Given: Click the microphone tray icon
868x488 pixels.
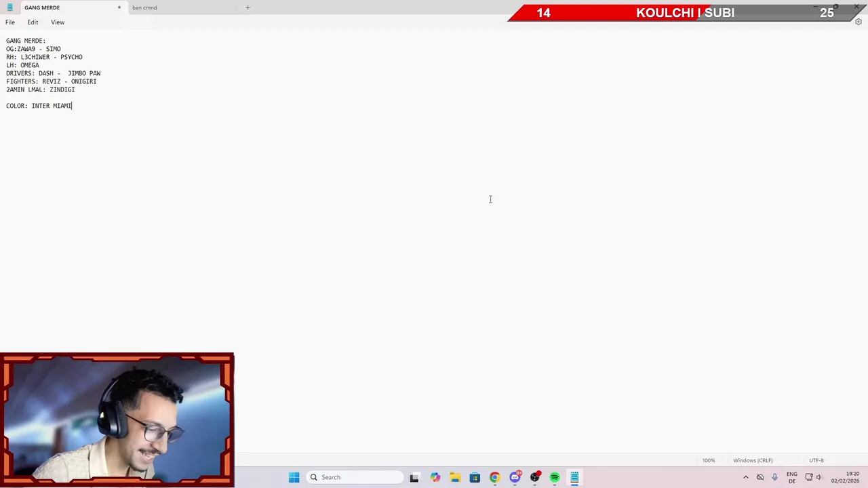Looking at the screenshot, I should click(x=774, y=477).
